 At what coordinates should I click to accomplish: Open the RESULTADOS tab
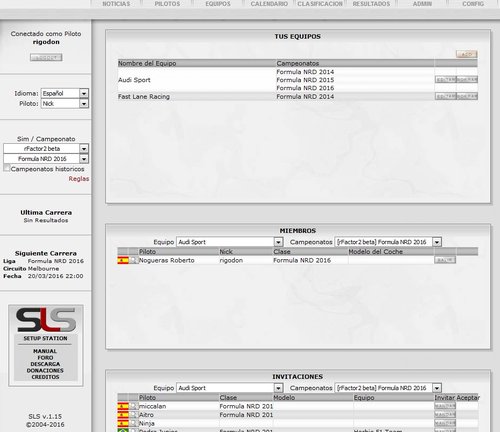[x=371, y=4]
